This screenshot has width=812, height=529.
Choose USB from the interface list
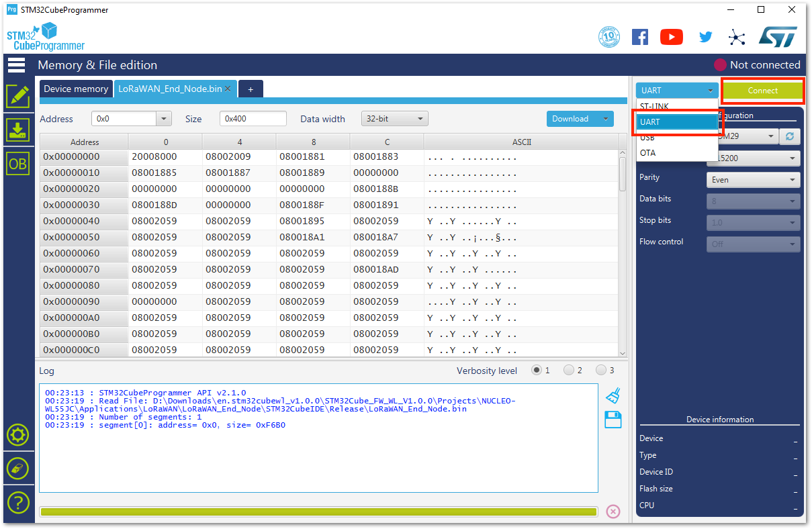677,138
